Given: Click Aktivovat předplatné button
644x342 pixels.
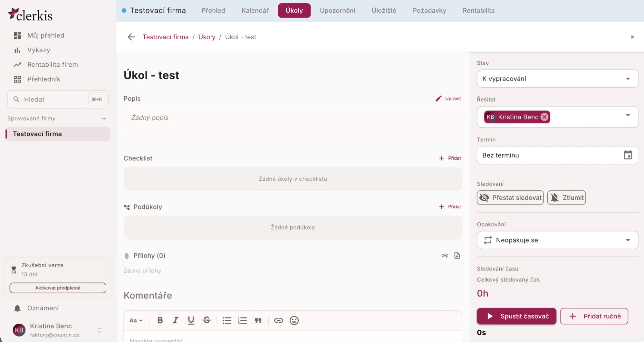Looking at the screenshot, I should click(x=58, y=288).
